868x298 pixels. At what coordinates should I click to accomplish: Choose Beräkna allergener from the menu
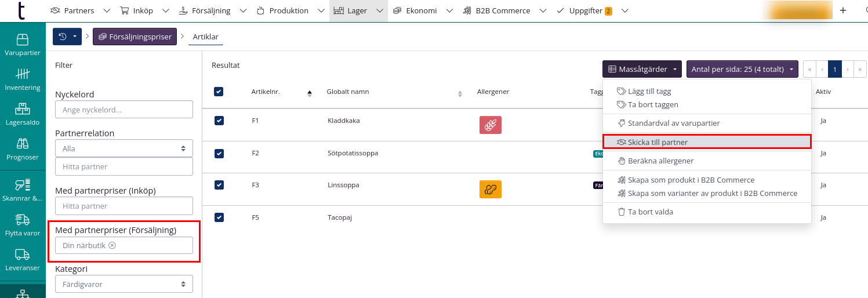660,161
